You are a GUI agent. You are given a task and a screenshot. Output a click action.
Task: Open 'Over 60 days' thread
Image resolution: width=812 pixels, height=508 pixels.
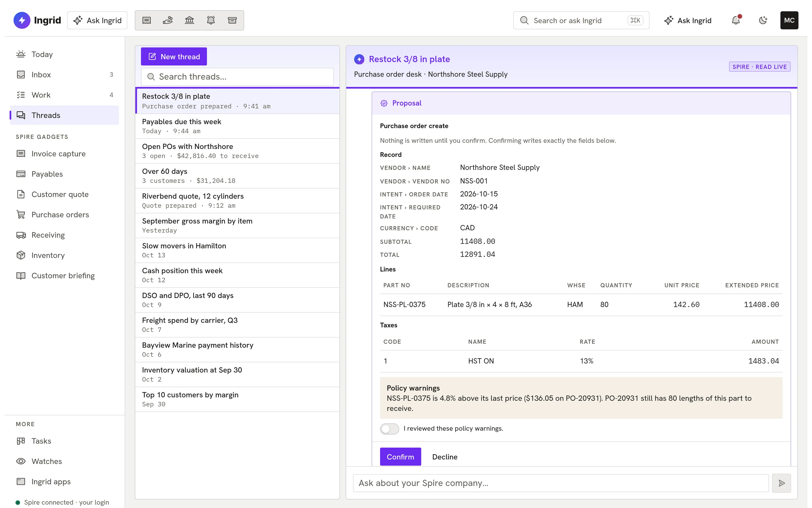(237, 176)
